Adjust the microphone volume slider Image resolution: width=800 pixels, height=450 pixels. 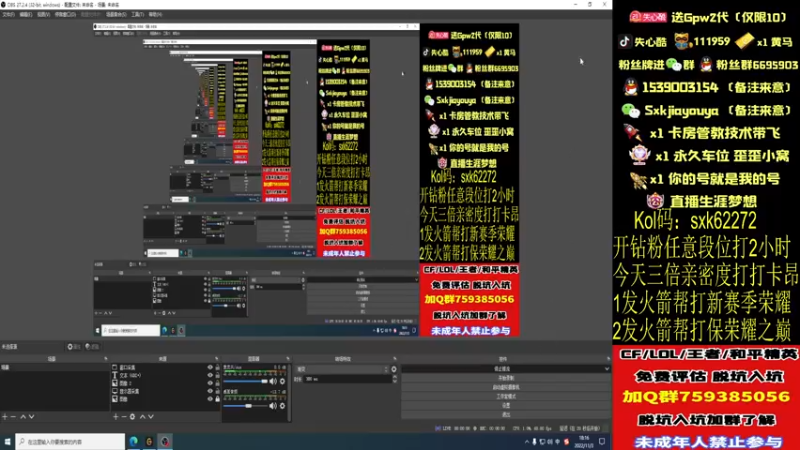pos(245,381)
